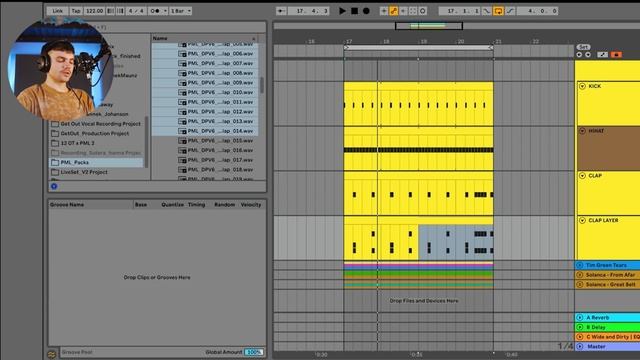The height and width of the screenshot is (360, 640).
Task: Unfold the B Delay return track
Action: (x=580, y=327)
